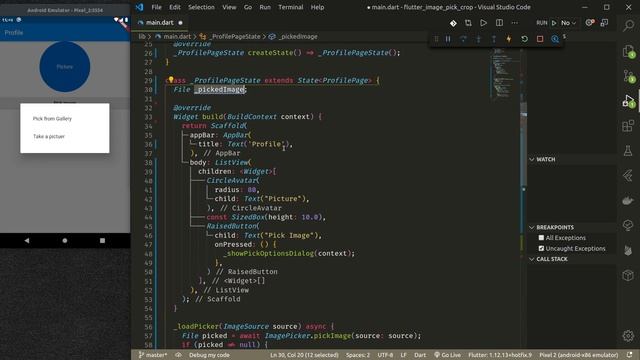Open the tree-shaped activity bar icon
640x360 pixels.
(x=628, y=225)
